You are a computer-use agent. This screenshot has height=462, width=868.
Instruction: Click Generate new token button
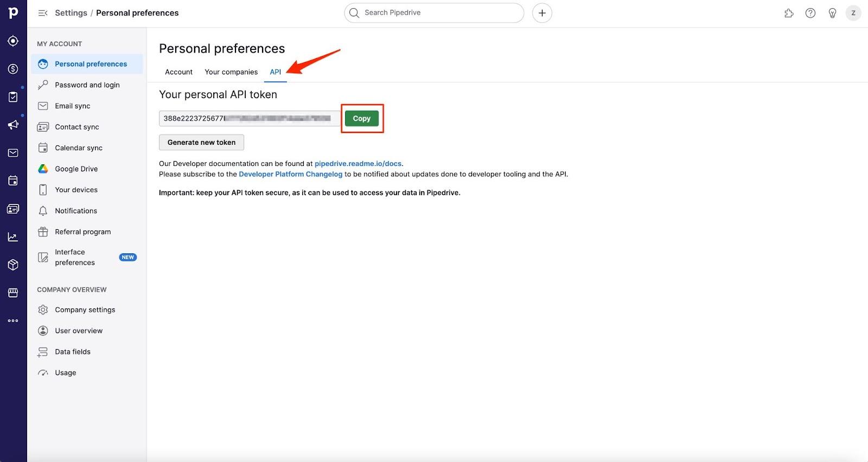(x=201, y=143)
